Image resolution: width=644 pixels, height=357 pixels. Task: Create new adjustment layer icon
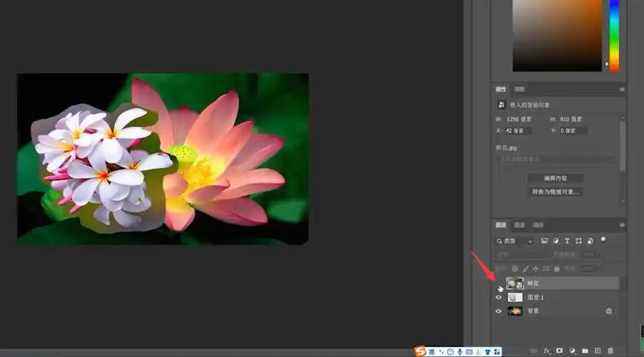tap(573, 351)
